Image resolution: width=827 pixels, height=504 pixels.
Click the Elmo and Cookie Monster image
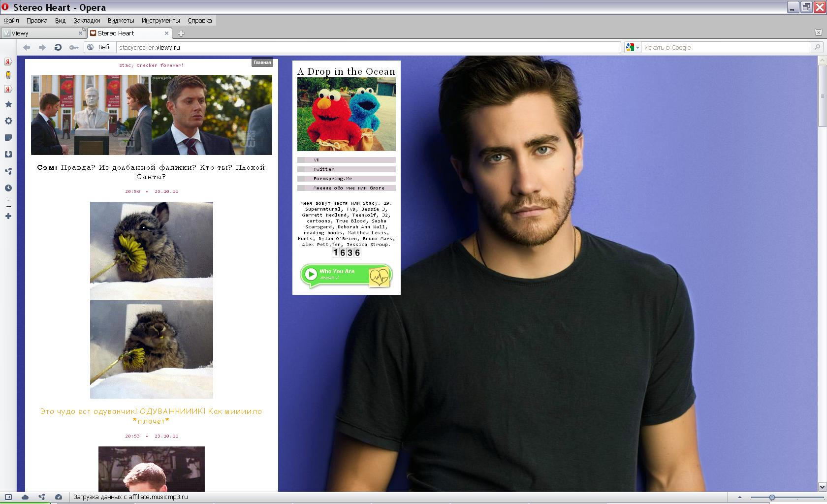tap(347, 114)
